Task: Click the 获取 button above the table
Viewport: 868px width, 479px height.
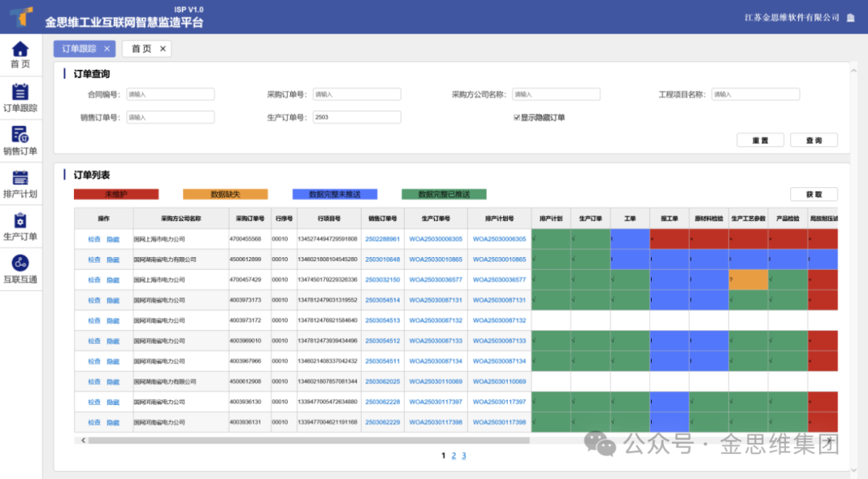Action: (x=813, y=194)
